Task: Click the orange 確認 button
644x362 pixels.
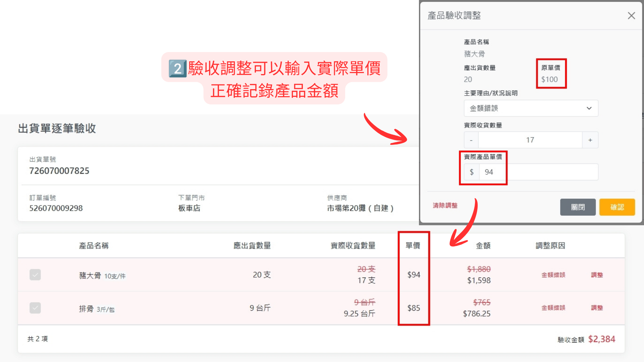Action: [617, 207]
